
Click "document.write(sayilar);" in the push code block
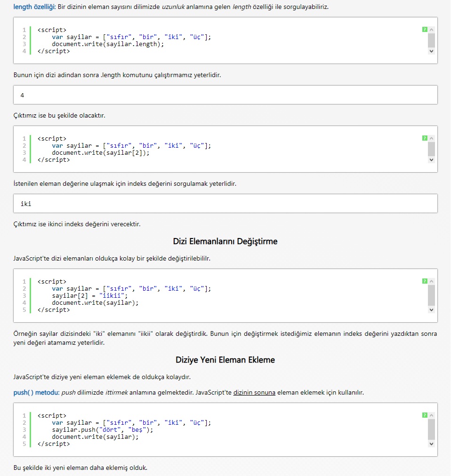[95, 436]
